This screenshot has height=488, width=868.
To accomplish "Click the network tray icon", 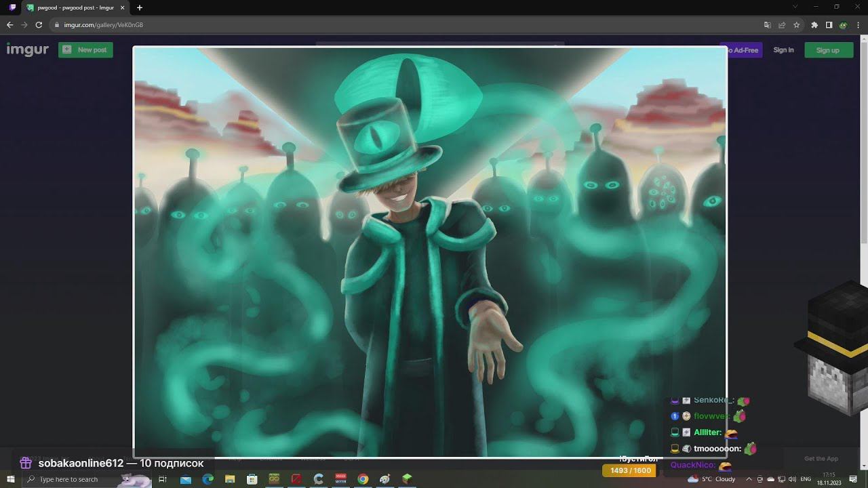I will click(781, 479).
